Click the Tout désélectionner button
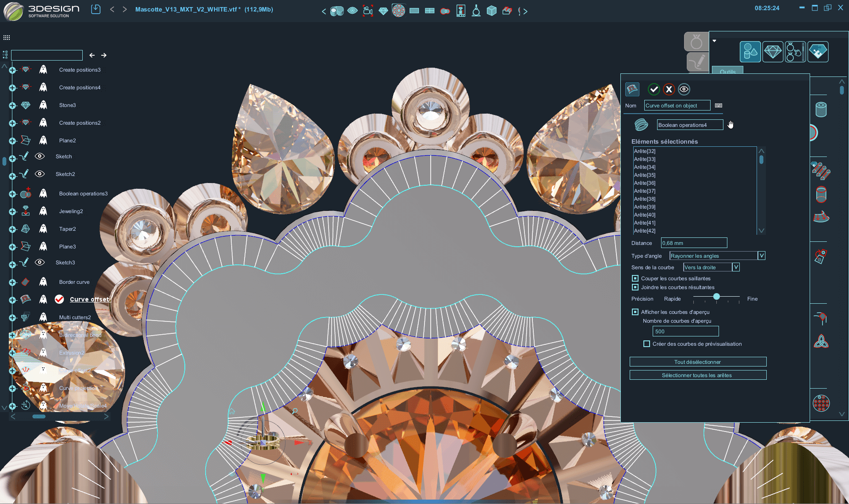Image resolution: width=849 pixels, height=504 pixels. [x=698, y=362]
